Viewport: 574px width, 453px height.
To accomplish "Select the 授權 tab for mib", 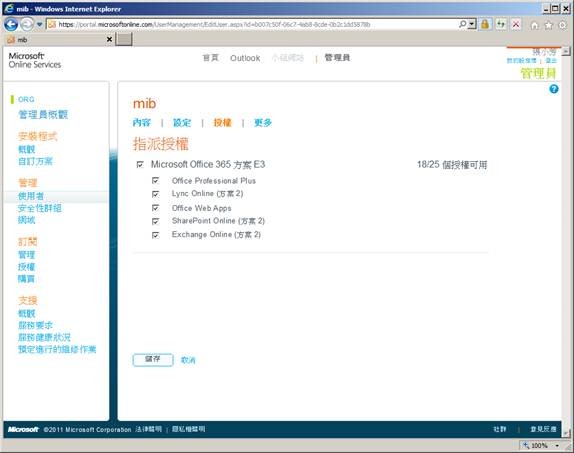I will click(x=223, y=123).
